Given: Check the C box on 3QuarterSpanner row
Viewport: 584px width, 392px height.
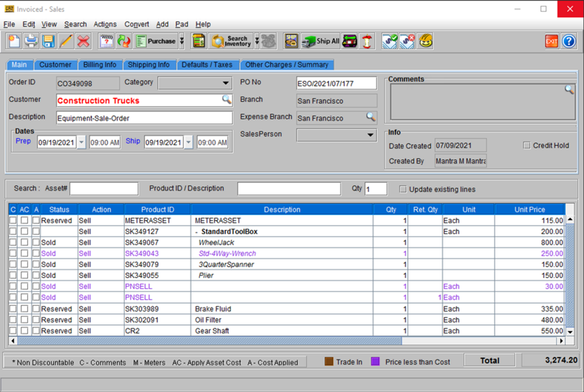Looking at the screenshot, I should pyautogui.click(x=13, y=264).
